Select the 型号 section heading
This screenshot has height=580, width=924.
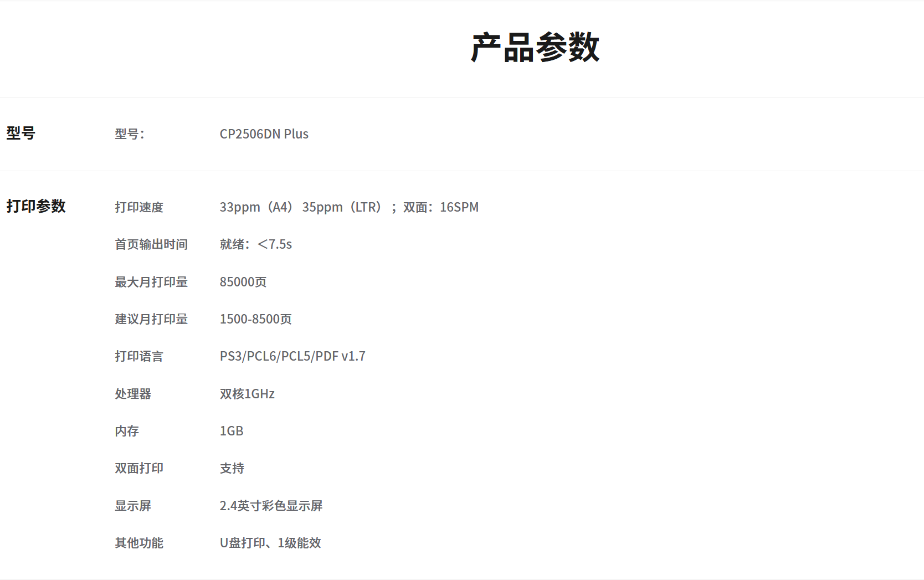pos(20,133)
